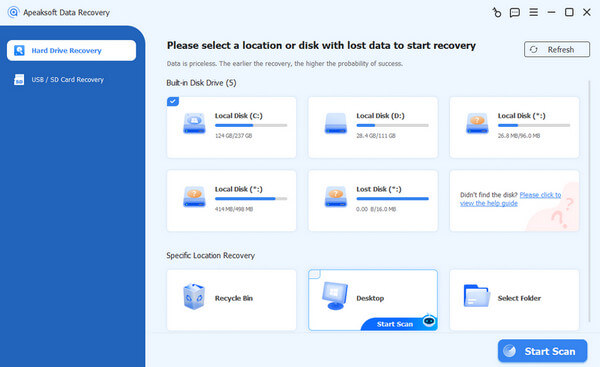The width and height of the screenshot is (600, 367).
Task: Tick the Desktop card checkbox
Action: tap(315, 274)
